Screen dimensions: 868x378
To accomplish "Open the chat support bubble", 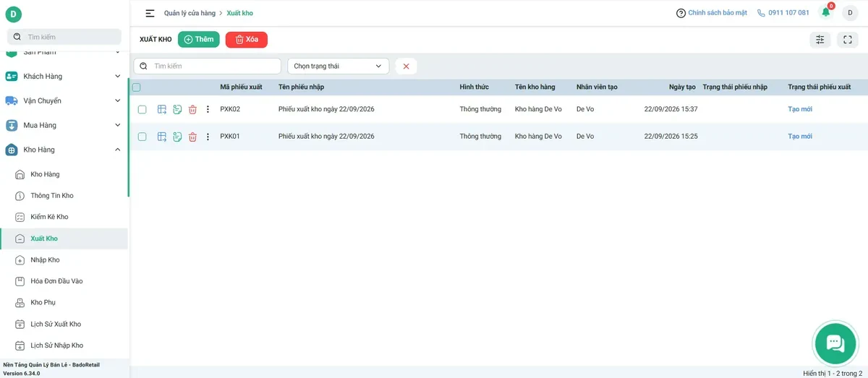I will coord(835,343).
